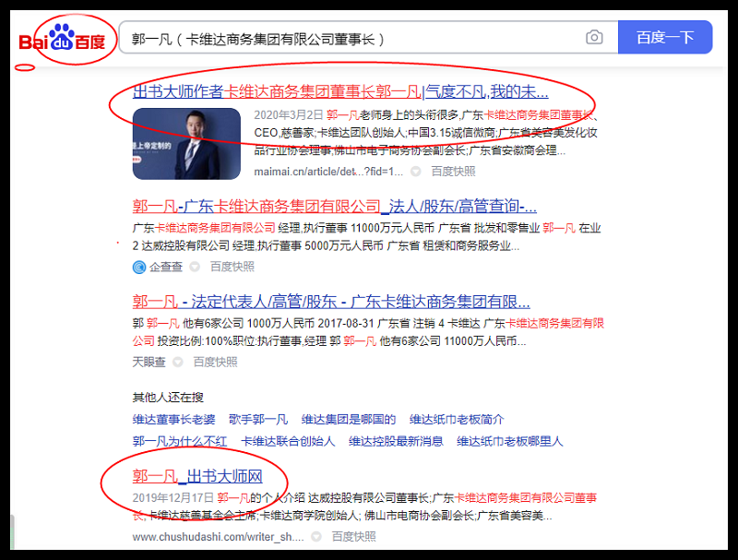Expand dropdown arrow next to maimai.cn URL
Screen dimensions: 738x560
416,172
